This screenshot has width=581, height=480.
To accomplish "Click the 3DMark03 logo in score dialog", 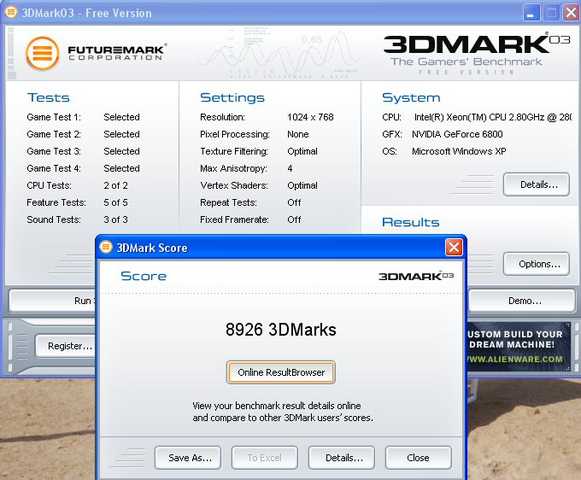I will coord(416,276).
